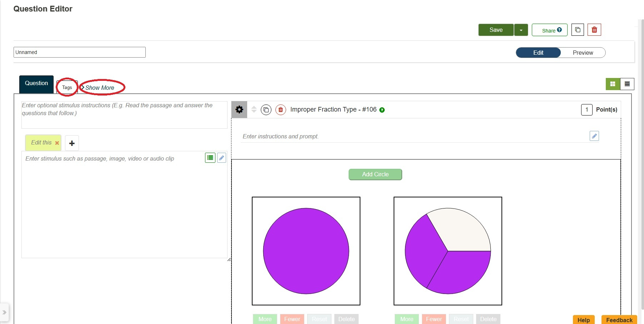The width and height of the screenshot is (644, 324).
Task: Open the green stimulus list icon
Action: pos(210,158)
